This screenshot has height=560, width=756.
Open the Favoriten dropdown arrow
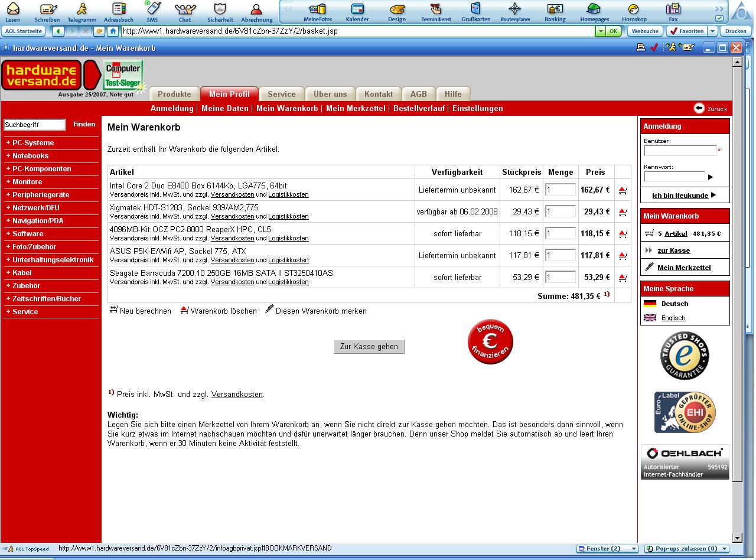pos(712,31)
